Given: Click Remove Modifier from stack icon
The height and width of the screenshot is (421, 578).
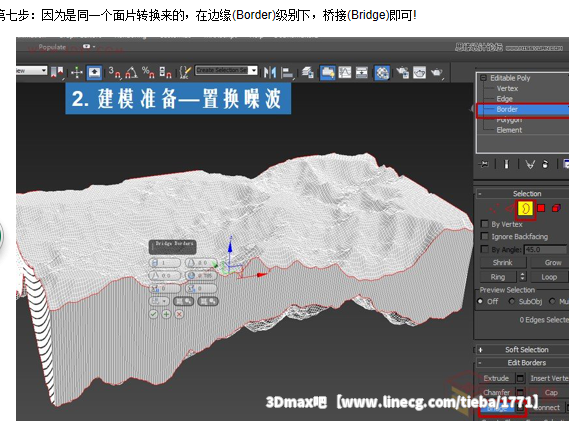Looking at the screenshot, I should pos(546,164).
